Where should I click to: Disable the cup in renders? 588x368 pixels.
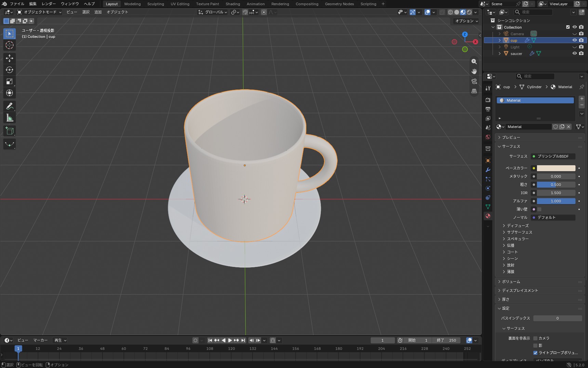[581, 40]
